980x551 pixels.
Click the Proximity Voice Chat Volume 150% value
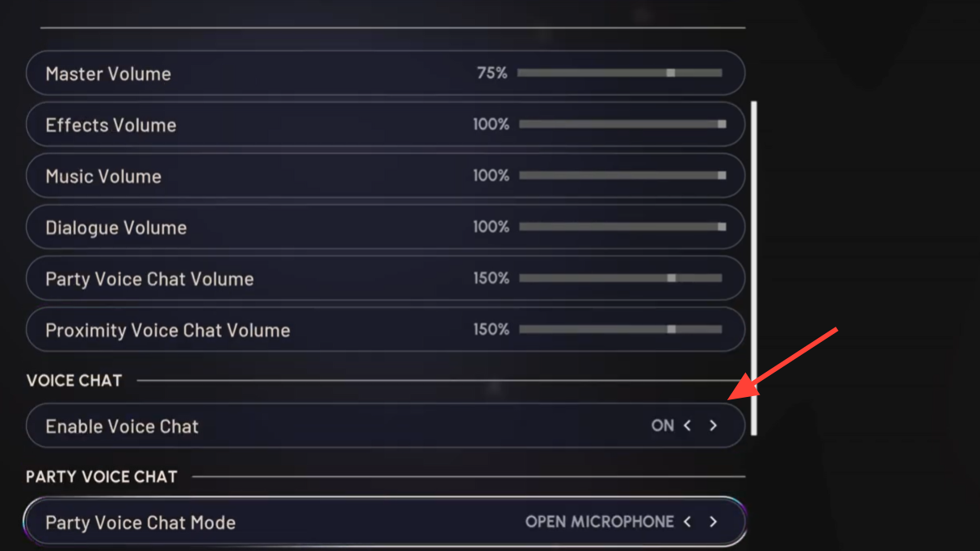491,329
